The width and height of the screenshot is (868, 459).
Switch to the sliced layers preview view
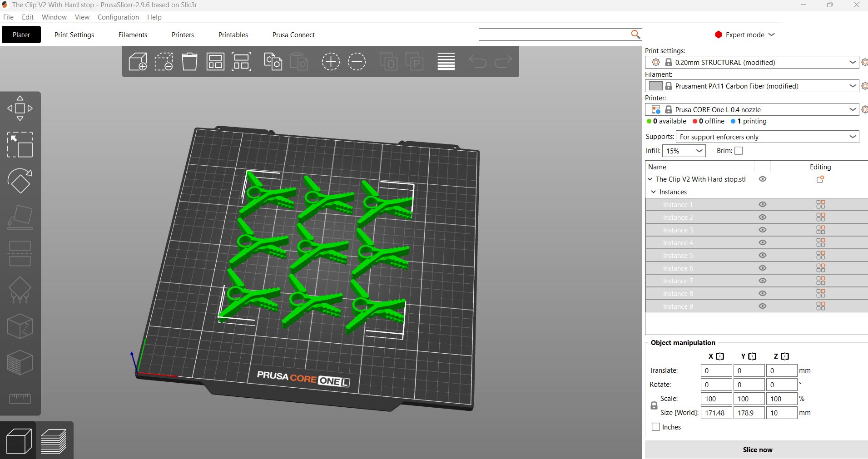click(54, 441)
